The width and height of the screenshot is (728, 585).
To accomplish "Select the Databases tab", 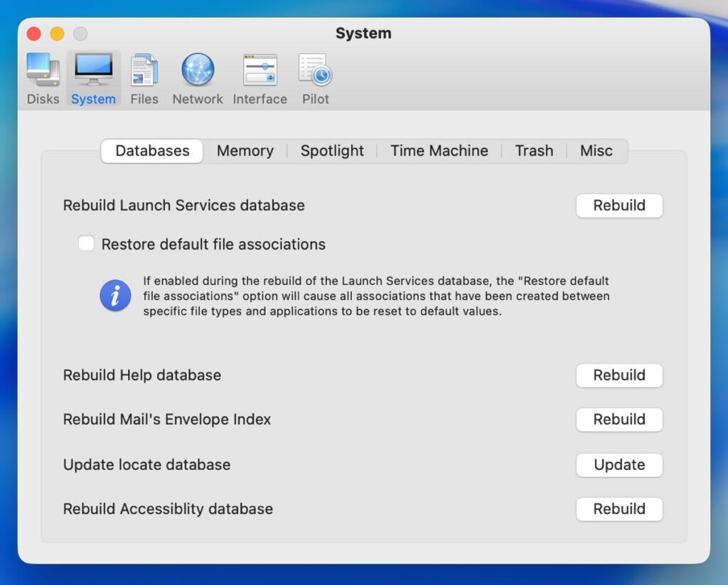I will [x=152, y=151].
